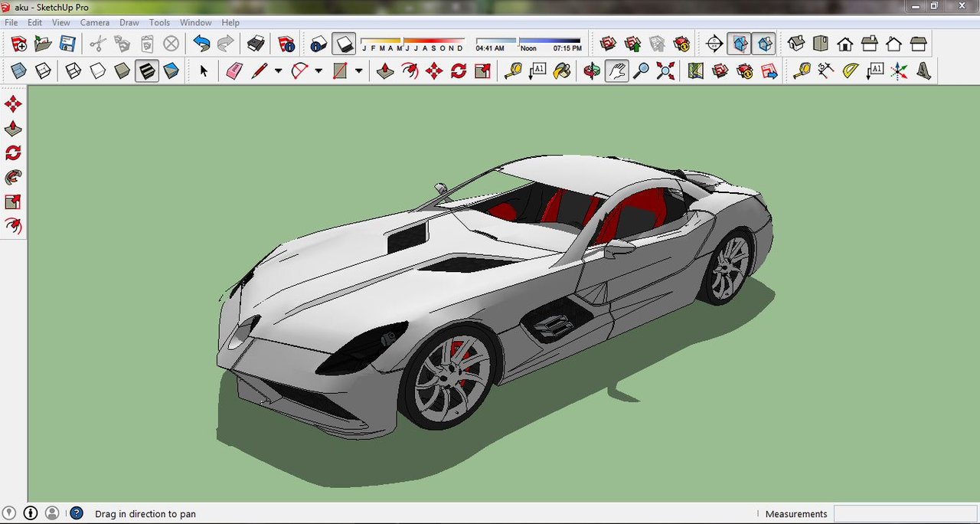This screenshot has width=980, height=524.
Task: Enable Hidden Line face style
Action: 98,71
